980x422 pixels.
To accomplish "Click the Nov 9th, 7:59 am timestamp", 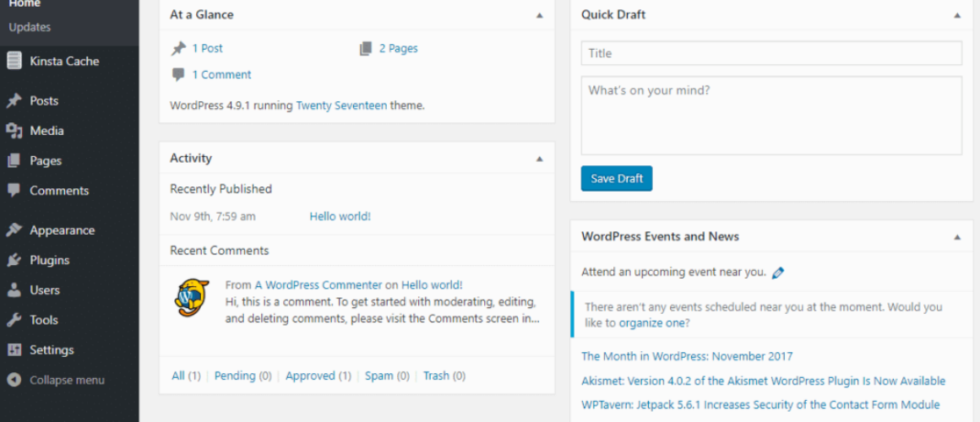I will (213, 217).
